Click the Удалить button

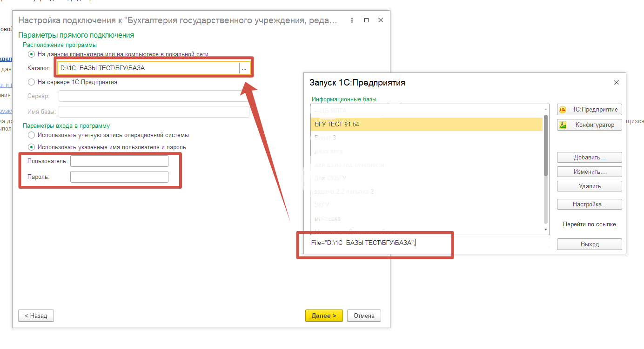pyautogui.click(x=589, y=186)
